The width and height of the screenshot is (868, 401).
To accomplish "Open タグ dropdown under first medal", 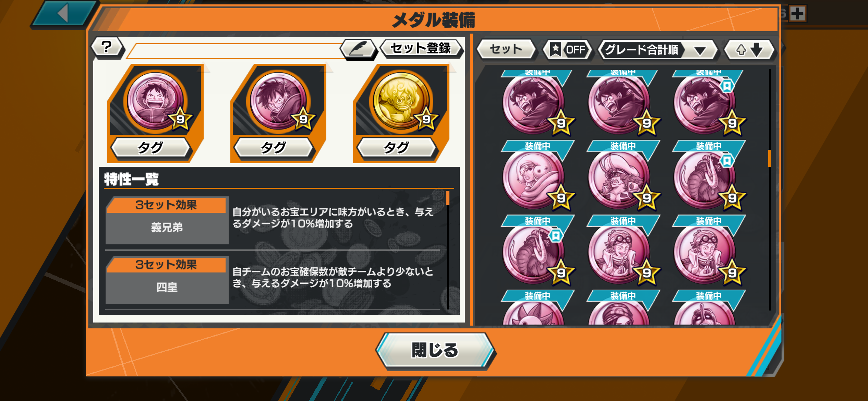I will [x=150, y=148].
